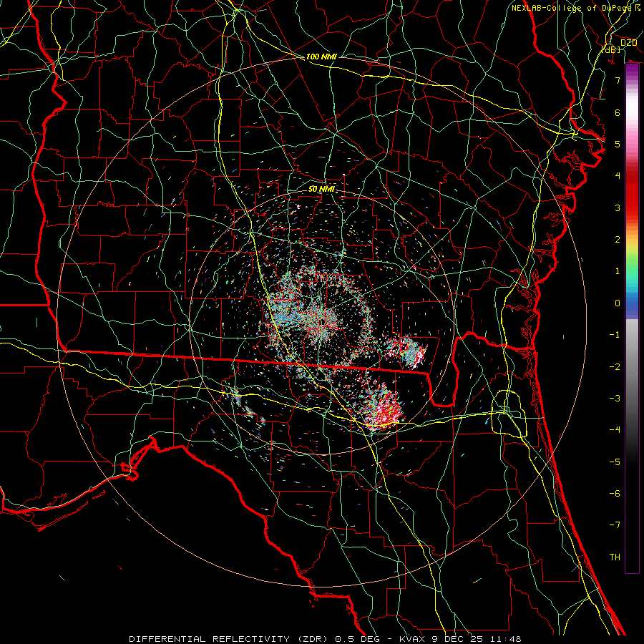Click the "100 NMI" range ring label
The image size is (644, 644).
click(x=321, y=57)
